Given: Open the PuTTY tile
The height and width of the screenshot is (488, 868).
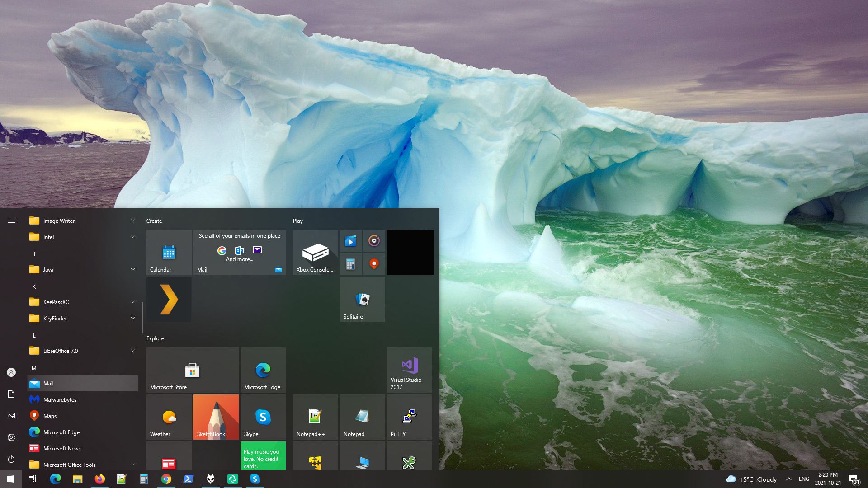Looking at the screenshot, I should [409, 417].
